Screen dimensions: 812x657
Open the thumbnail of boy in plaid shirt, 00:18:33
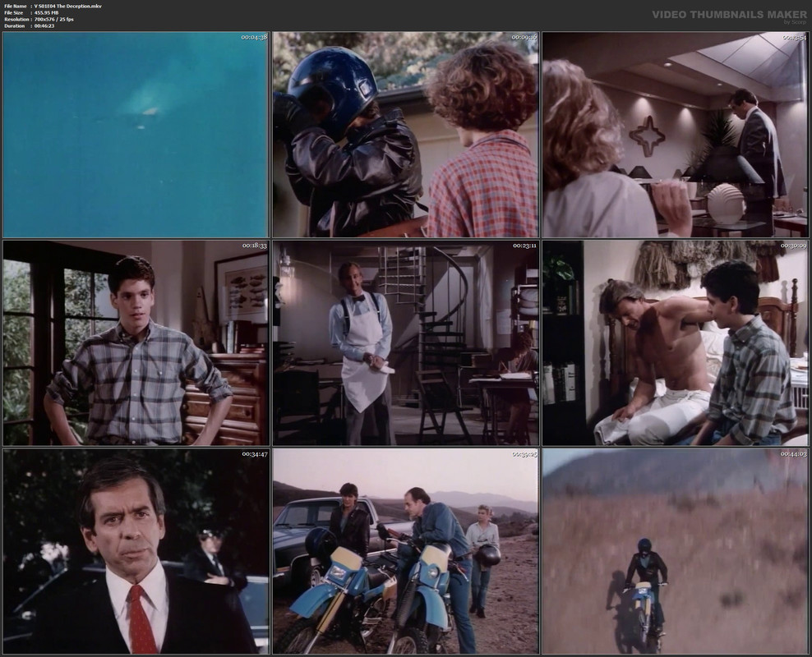coord(136,343)
